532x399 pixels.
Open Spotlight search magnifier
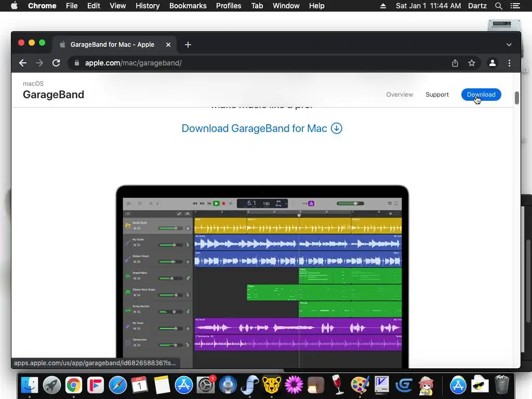[498, 6]
